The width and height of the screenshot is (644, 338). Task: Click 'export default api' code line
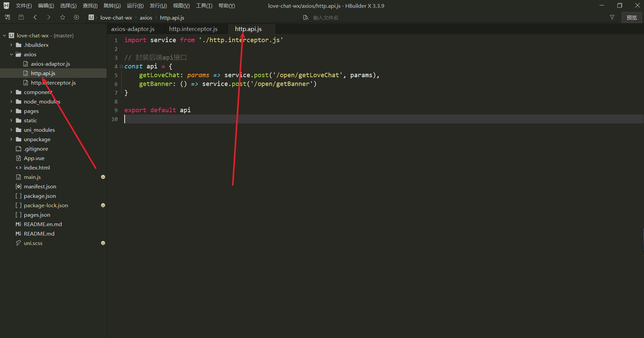[157, 110]
